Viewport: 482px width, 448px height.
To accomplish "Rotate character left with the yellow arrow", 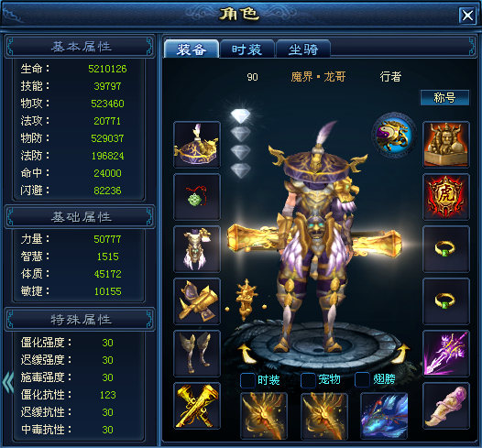I will (247, 354).
